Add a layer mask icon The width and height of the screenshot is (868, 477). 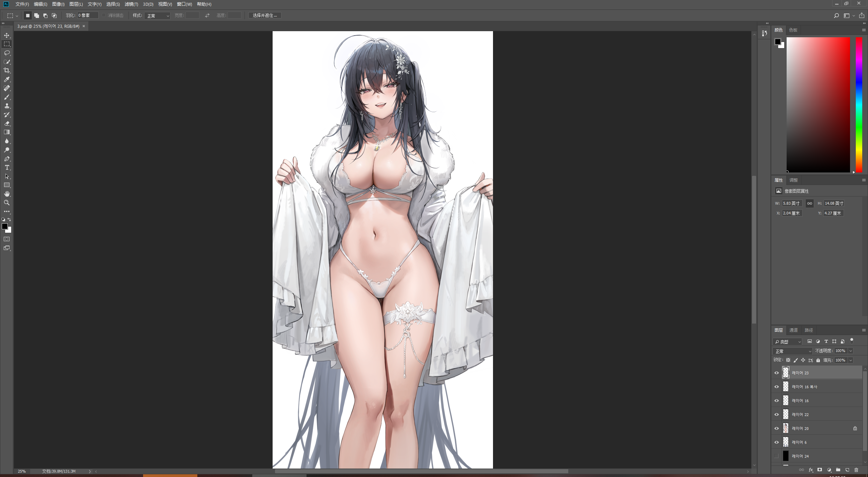(x=820, y=470)
